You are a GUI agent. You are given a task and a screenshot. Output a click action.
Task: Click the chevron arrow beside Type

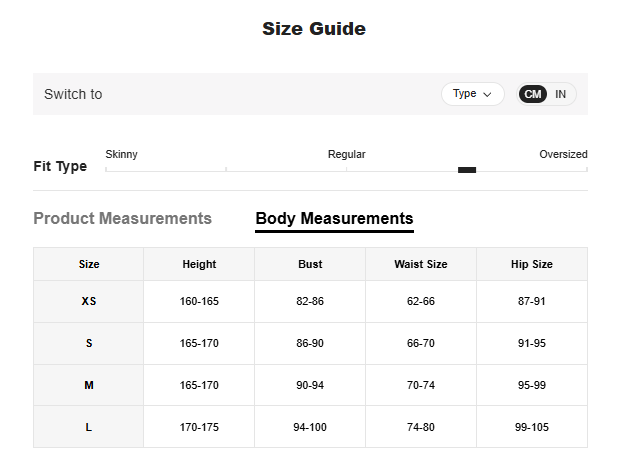(x=487, y=94)
